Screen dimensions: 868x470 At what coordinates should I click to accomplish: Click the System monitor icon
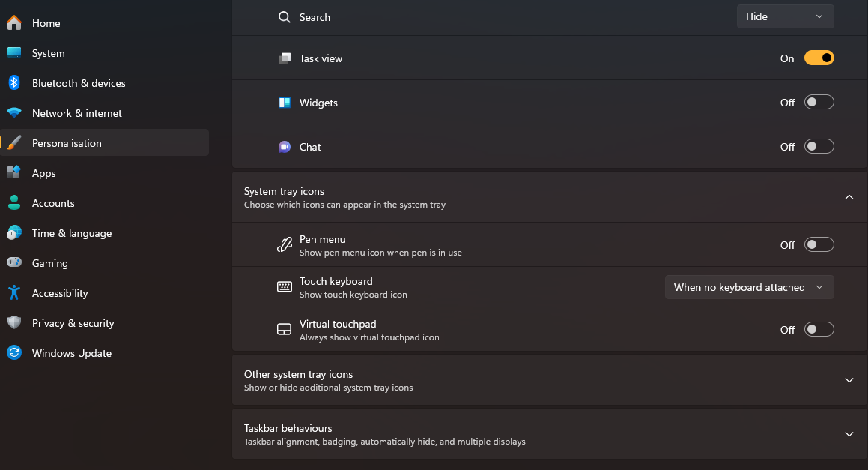[x=13, y=52]
